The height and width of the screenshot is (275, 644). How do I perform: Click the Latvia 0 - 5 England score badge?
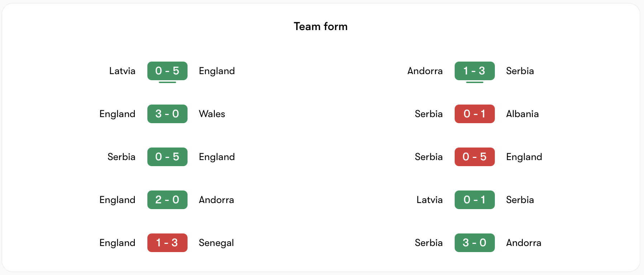click(167, 71)
